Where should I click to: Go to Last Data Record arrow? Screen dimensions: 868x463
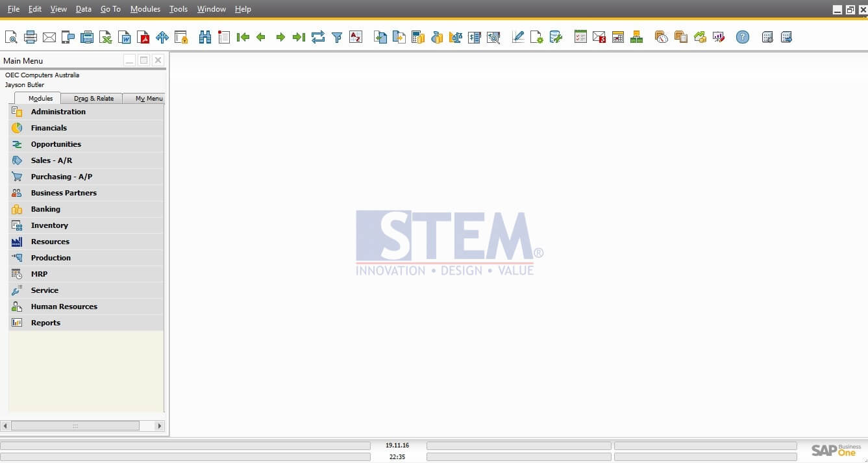coord(299,37)
